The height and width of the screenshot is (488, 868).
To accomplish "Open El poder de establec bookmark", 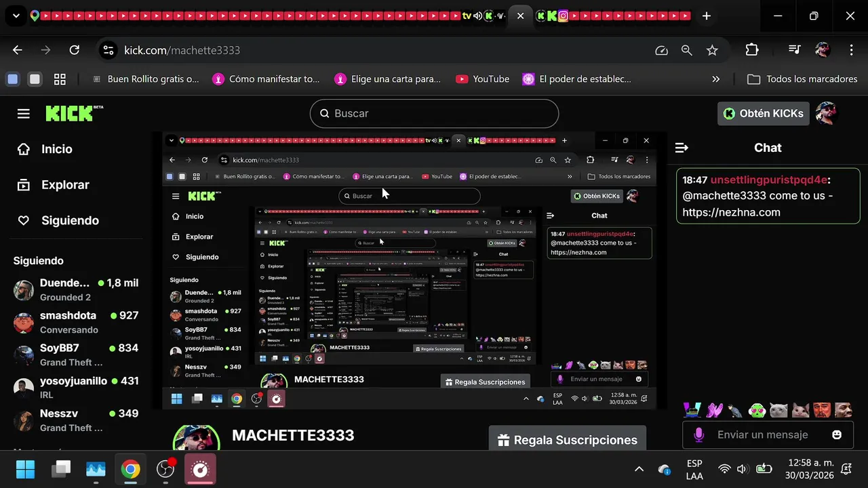I will (x=577, y=79).
